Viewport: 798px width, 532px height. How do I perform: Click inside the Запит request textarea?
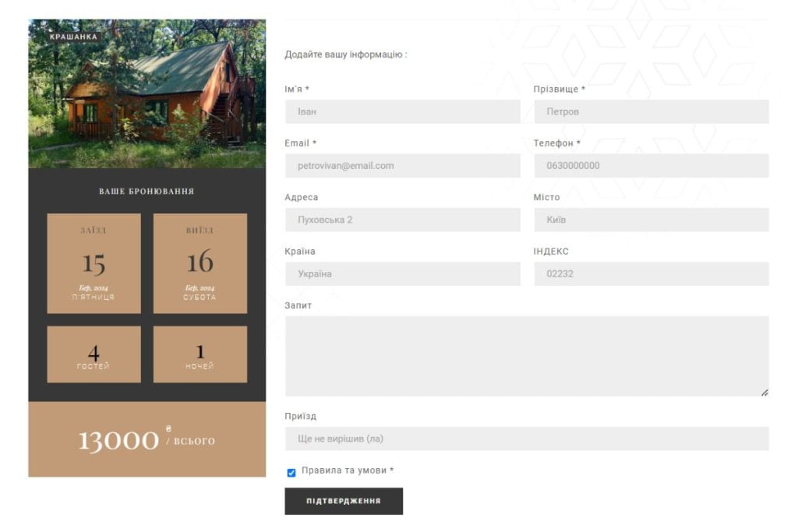tap(526, 356)
